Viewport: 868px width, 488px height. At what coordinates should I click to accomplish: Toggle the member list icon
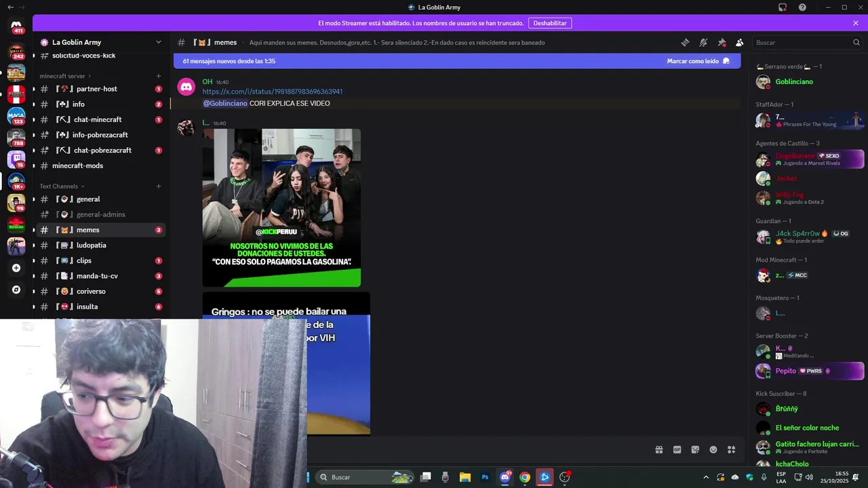pos(740,42)
